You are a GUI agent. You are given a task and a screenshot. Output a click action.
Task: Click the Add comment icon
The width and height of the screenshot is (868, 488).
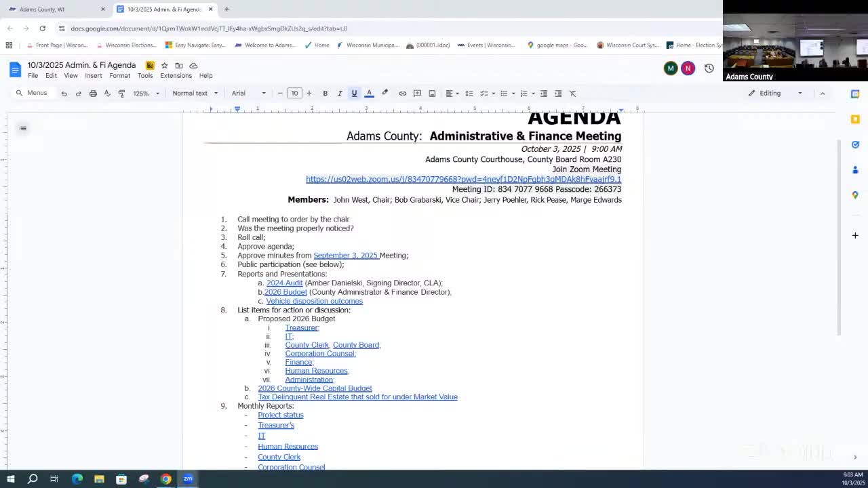click(x=417, y=94)
